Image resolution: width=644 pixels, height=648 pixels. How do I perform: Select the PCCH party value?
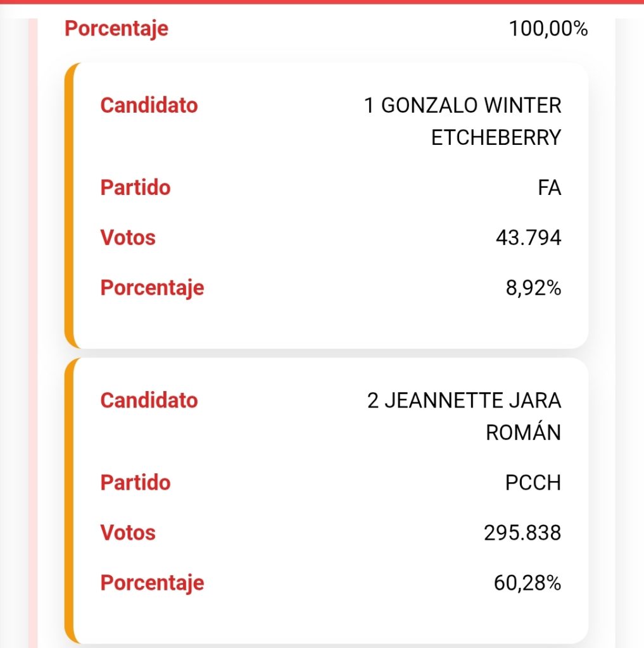pos(533,483)
